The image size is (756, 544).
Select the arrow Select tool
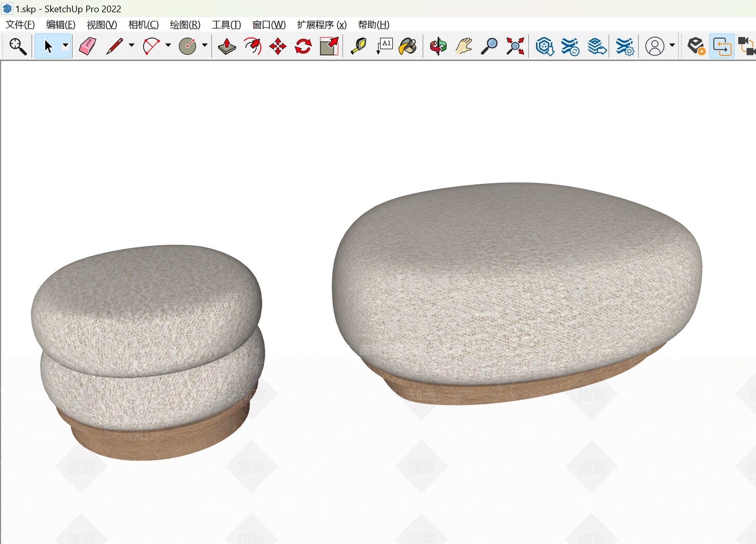pyautogui.click(x=48, y=46)
